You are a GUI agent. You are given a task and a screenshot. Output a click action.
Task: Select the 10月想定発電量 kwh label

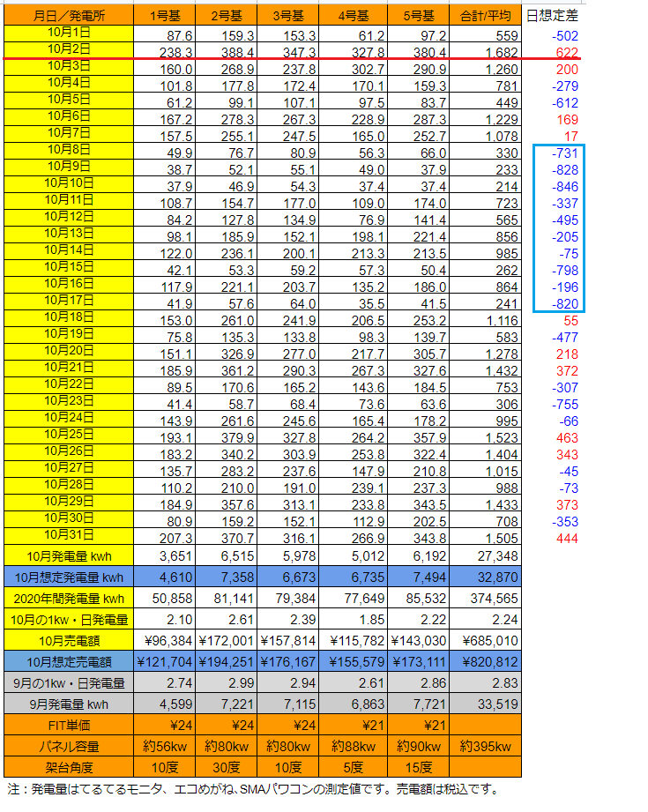click(69, 577)
